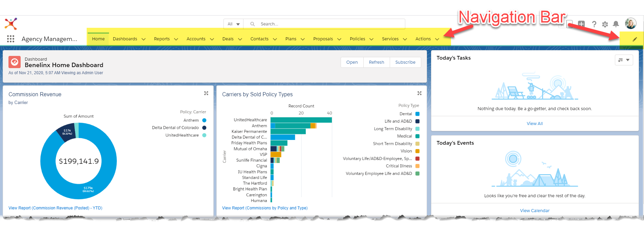Image resolution: width=644 pixels, height=225 pixels.
Task: Open the Reports tab
Action: pos(162,39)
